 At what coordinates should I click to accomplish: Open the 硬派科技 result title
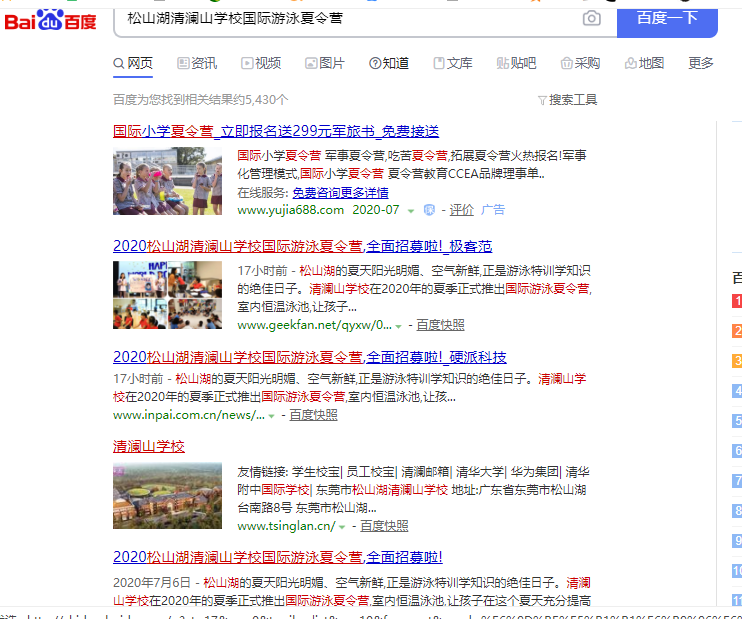[x=309, y=357]
